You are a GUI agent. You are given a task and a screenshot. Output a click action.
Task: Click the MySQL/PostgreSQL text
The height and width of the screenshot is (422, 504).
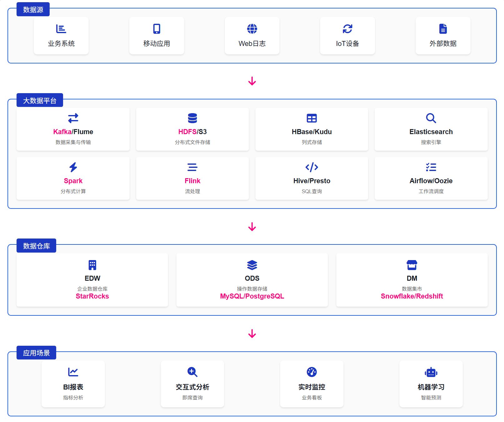pyautogui.click(x=252, y=296)
